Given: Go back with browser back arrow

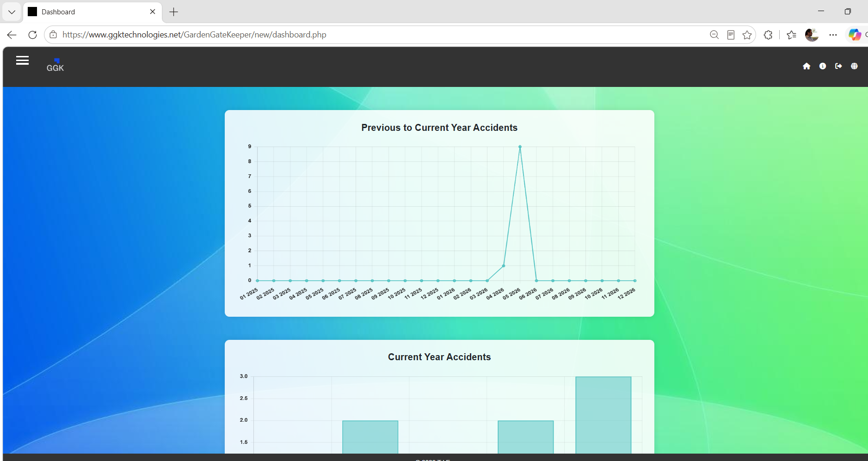Looking at the screenshot, I should 12,35.
